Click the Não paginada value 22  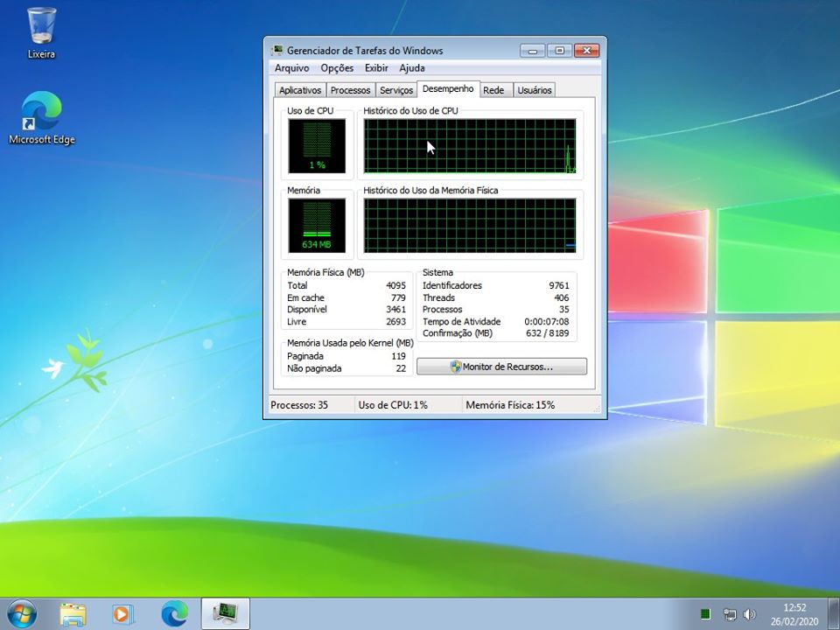point(402,368)
